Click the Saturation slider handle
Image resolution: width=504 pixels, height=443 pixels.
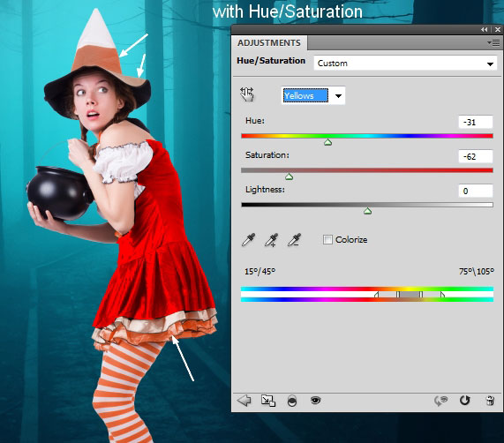tap(289, 176)
